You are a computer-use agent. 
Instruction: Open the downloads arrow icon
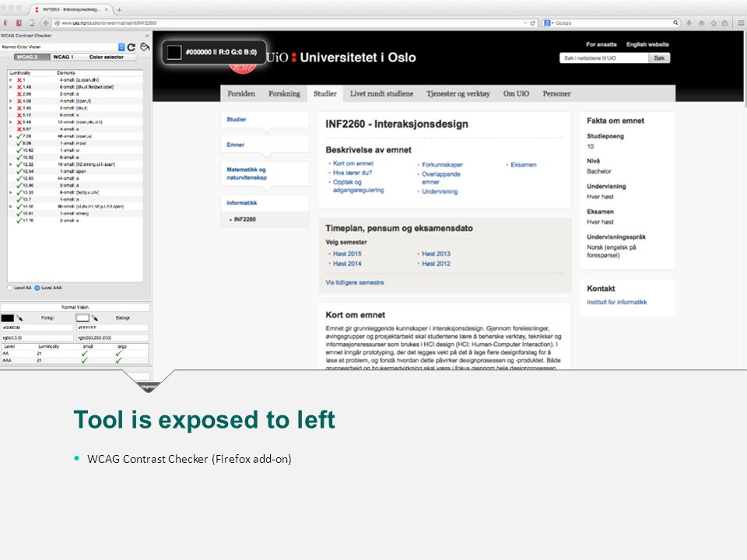(x=689, y=23)
